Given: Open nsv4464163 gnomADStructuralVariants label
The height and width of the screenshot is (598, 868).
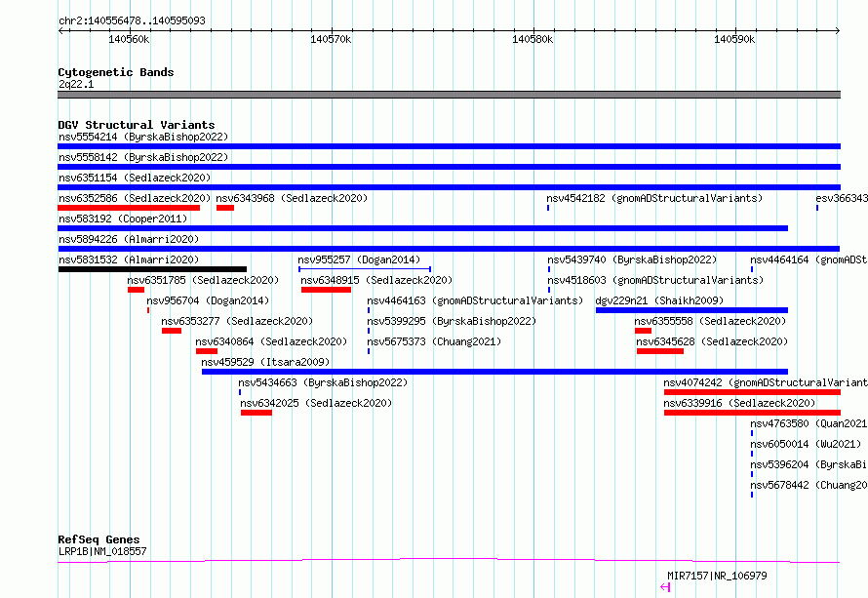Looking at the screenshot, I should (x=475, y=300).
